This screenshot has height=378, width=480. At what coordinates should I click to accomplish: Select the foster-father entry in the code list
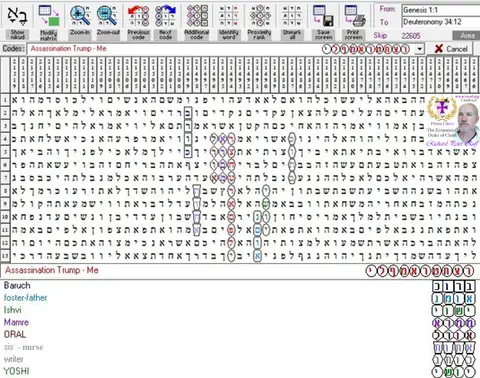point(26,298)
